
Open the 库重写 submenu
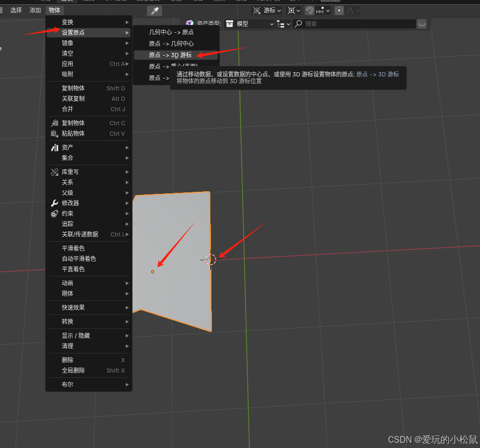[x=89, y=172]
